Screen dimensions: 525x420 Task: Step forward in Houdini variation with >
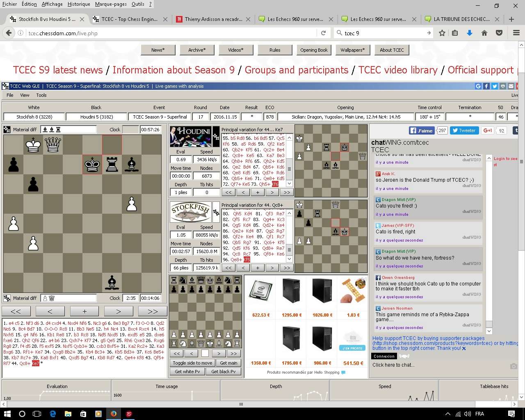(x=272, y=192)
